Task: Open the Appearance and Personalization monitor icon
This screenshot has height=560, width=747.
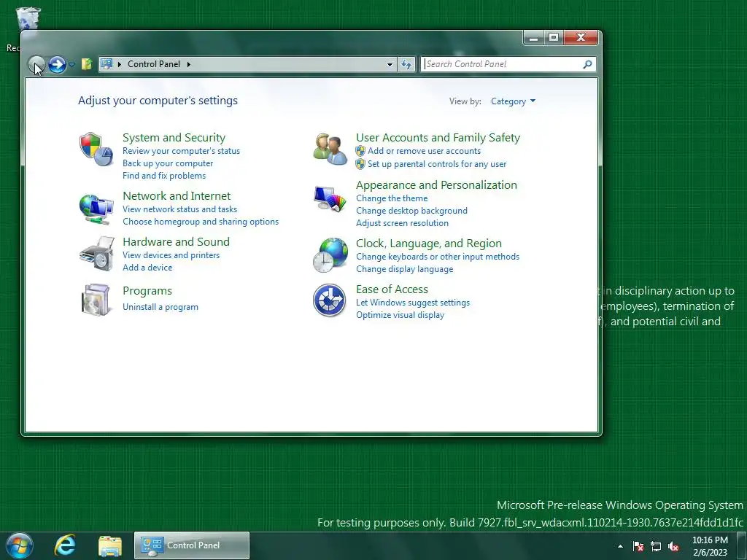Action: [x=330, y=199]
